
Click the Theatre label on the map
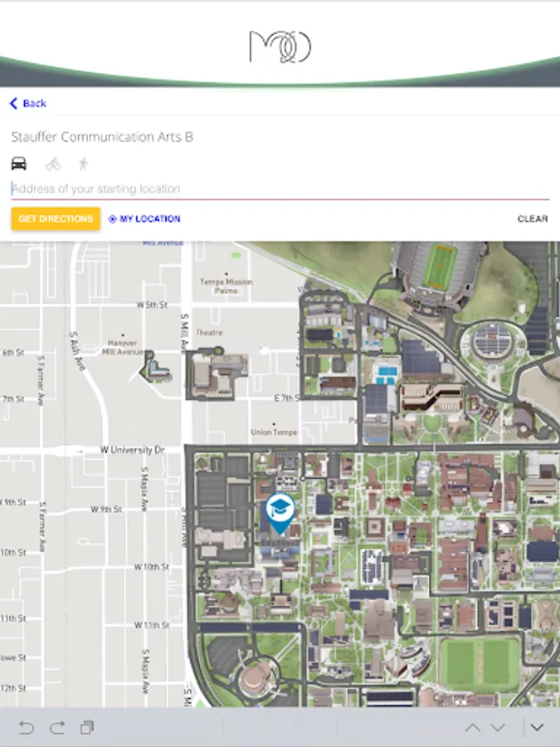pyautogui.click(x=210, y=333)
